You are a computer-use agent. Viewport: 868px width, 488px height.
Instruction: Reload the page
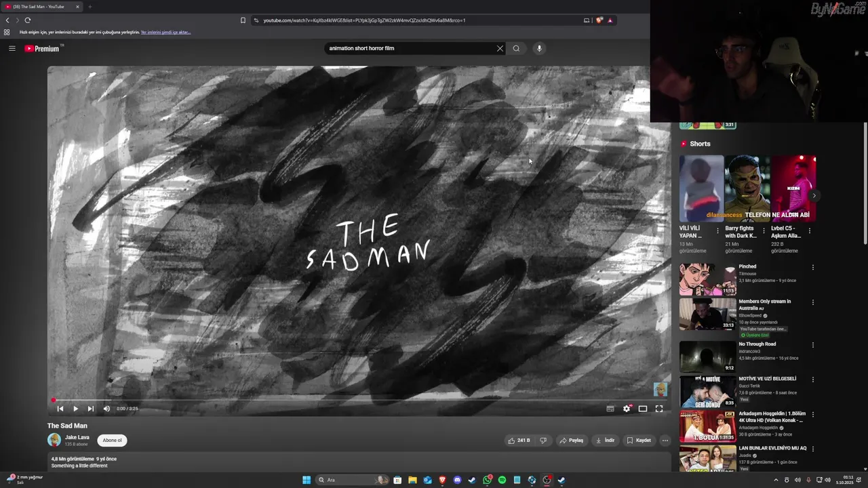pos(28,20)
